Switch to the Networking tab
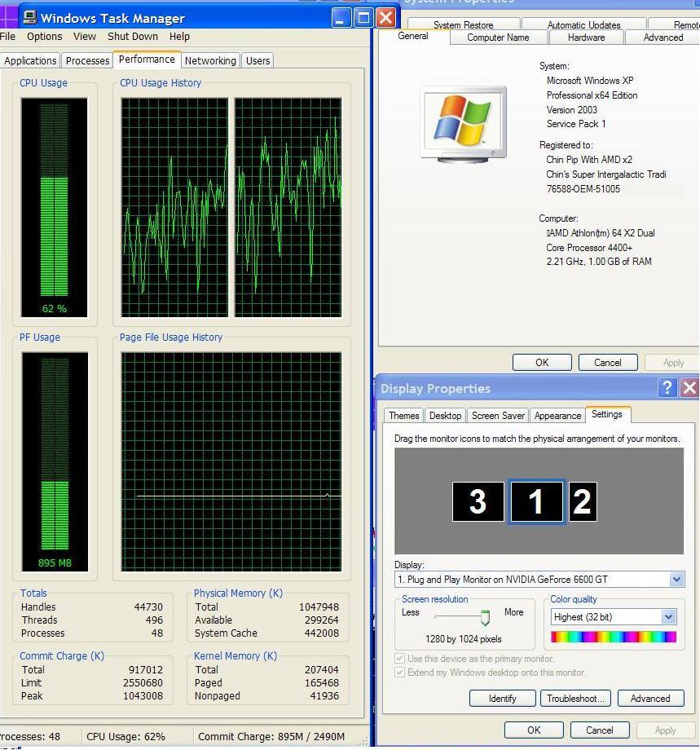The width and height of the screenshot is (700, 750). [x=210, y=61]
